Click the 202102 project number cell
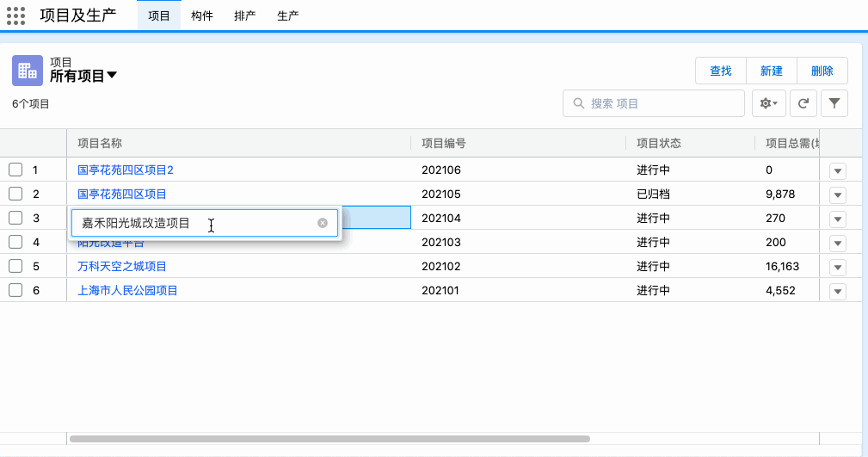This screenshot has height=457, width=868. point(441,267)
